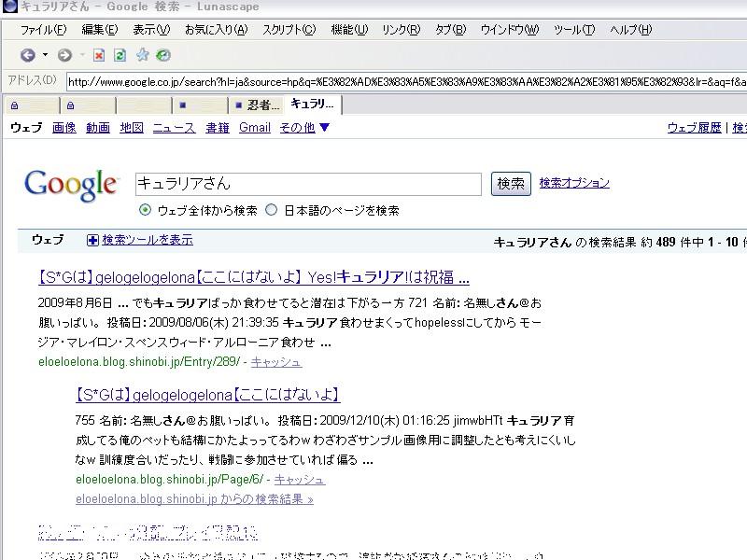Click green URL eloeloelona.blog.shinobi.jp/Entry/289/
This screenshot has height=560, width=747.
(x=139, y=362)
